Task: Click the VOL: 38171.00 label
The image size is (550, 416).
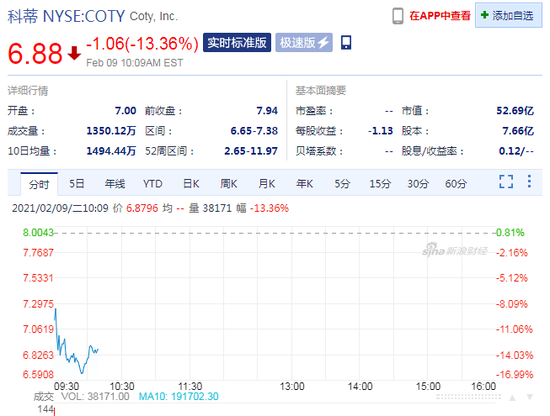Action: 95,396
